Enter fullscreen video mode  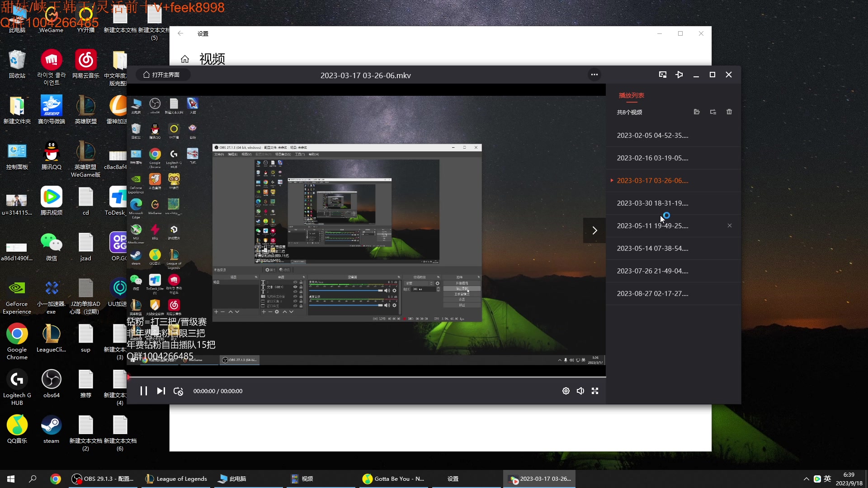click(x=595, y=391)
